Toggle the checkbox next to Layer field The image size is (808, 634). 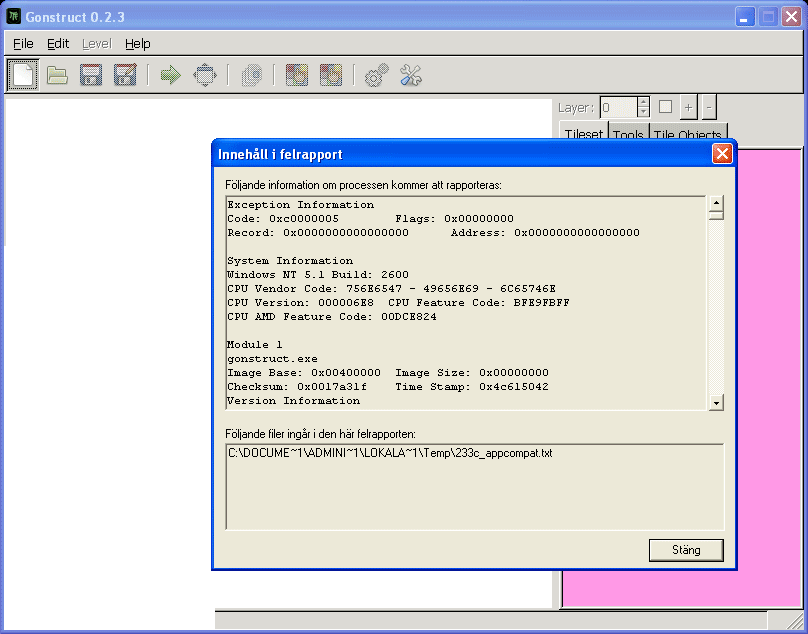(x=665, y=107)
